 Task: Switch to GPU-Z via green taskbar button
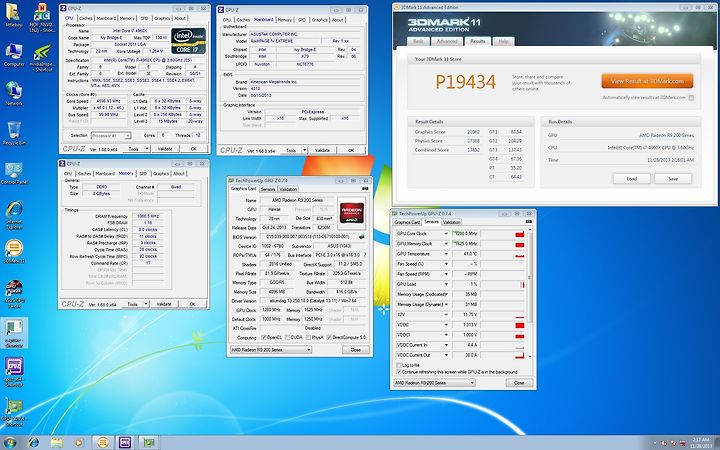click(149, 443)
